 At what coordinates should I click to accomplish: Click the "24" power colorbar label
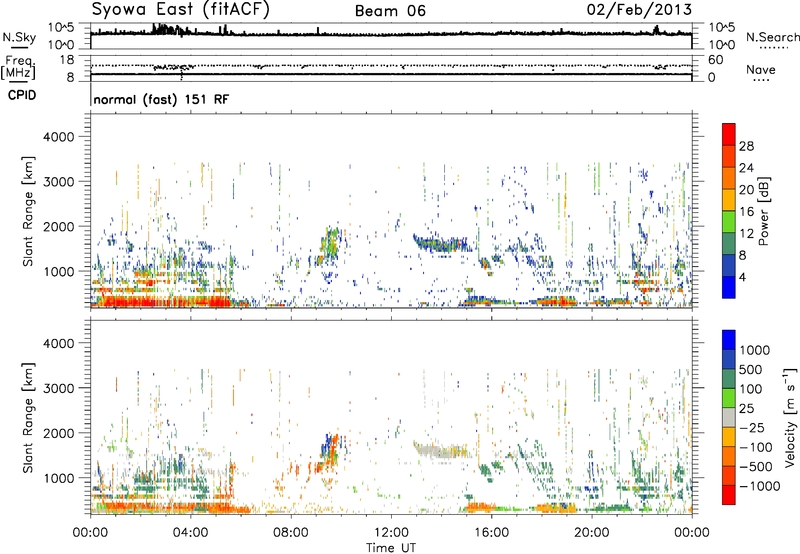point(746,168)
